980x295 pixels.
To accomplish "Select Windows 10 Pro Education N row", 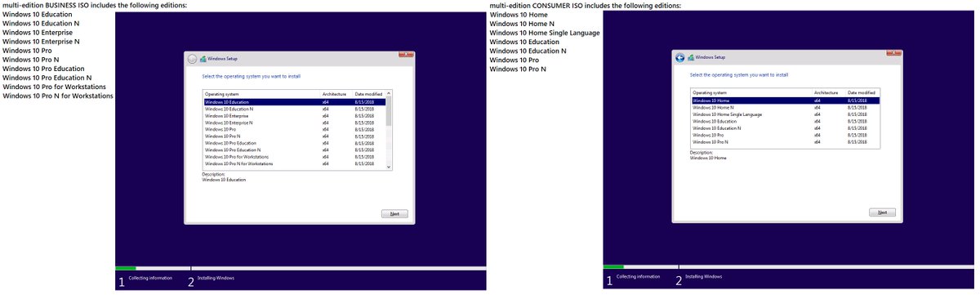I will (x=294, y=150).
